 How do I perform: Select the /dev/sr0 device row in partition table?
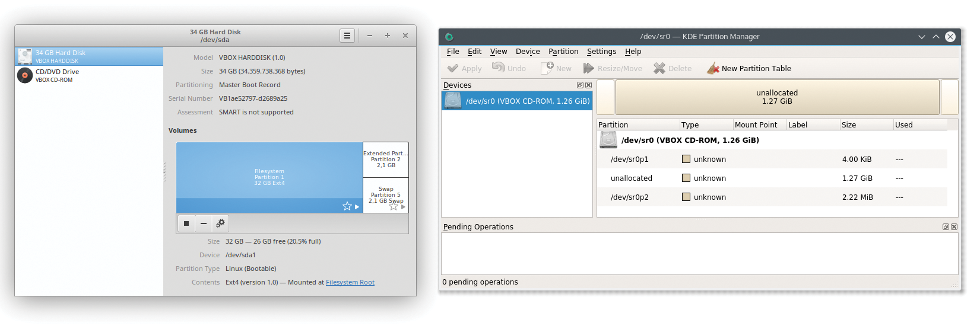pyautogui.click(x=772, y=140)
